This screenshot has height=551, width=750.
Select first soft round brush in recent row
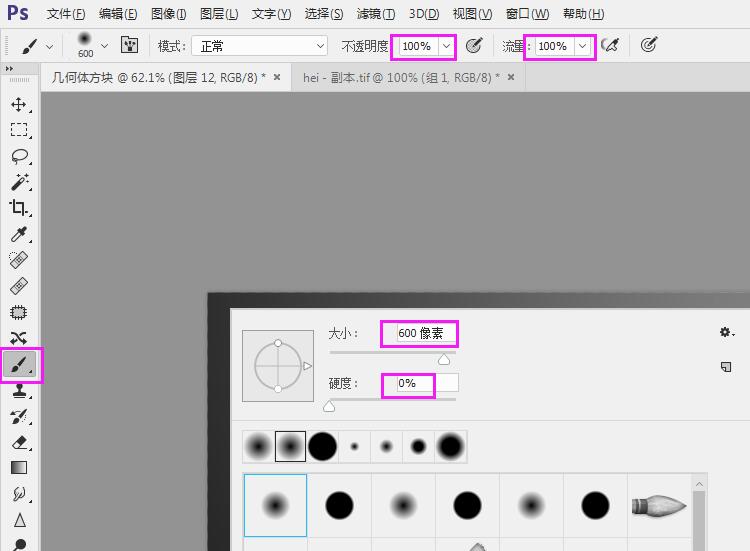coord(258,447)
